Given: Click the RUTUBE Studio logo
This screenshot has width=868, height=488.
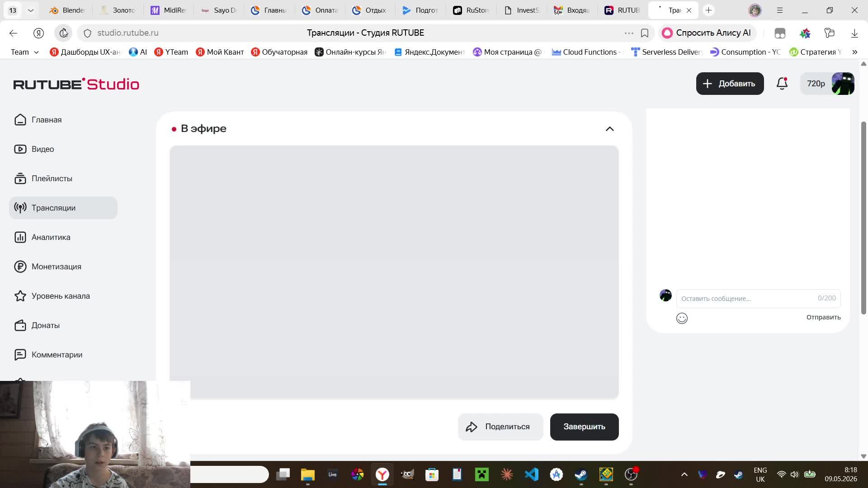Looking at the screenshot, I should click(76, 84).
